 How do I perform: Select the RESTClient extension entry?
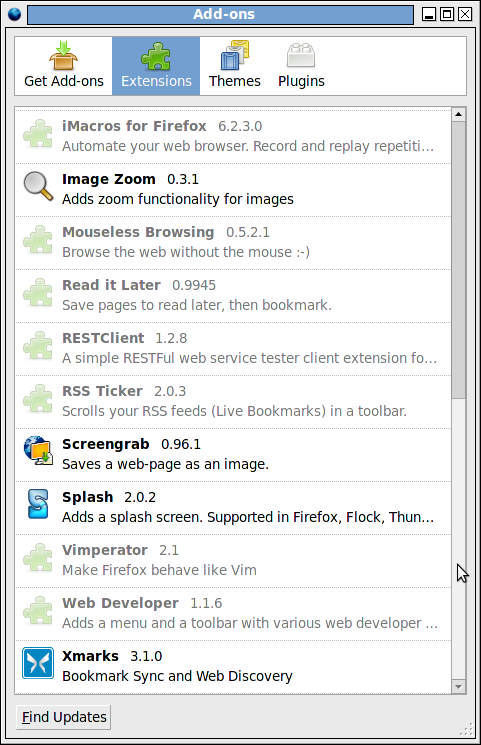click(233, 349)
